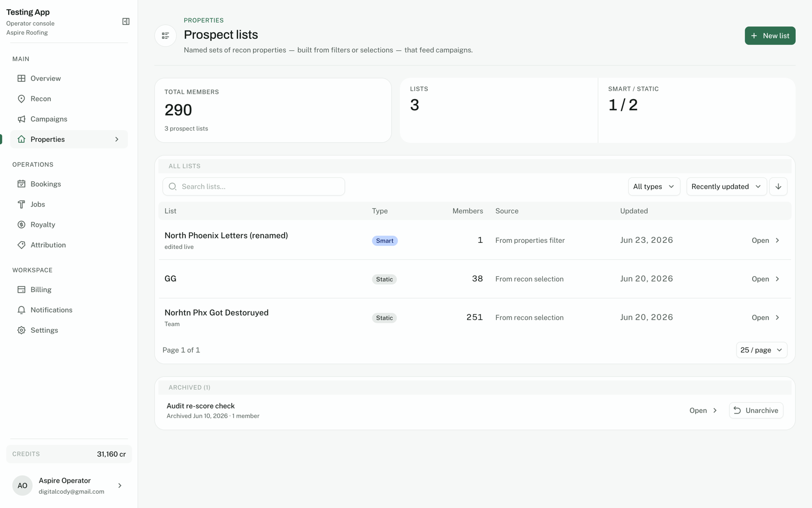The image size is (812, 508).
Task: Click chevron on Norhtn Phx Got Destoruyed row
Action: pos(777,317)
